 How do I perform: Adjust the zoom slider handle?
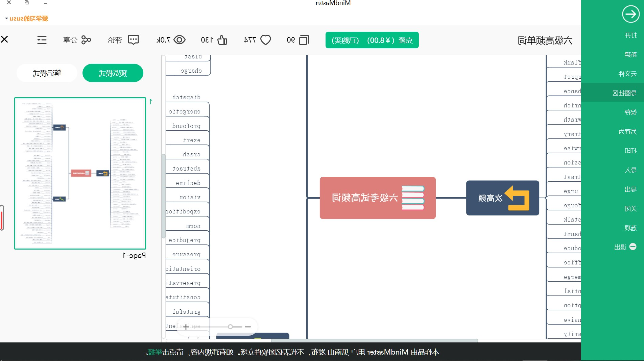[230, 327]
